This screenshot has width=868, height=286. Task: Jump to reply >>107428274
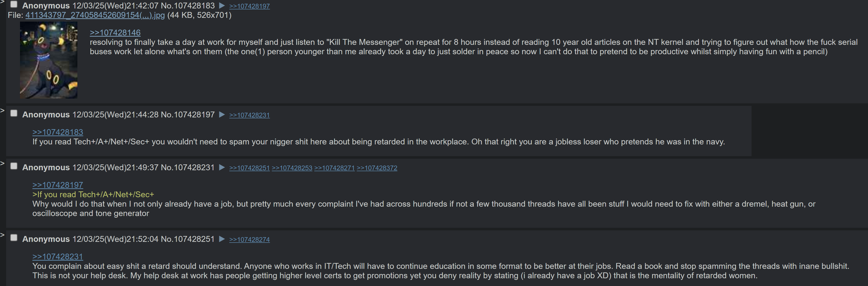click(x=249, y=240)
